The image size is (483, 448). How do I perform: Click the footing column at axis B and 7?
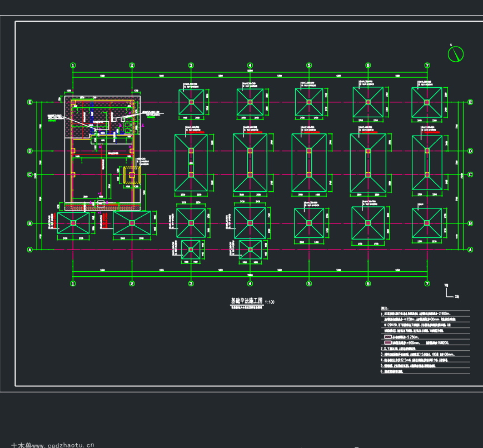(427, 223)
